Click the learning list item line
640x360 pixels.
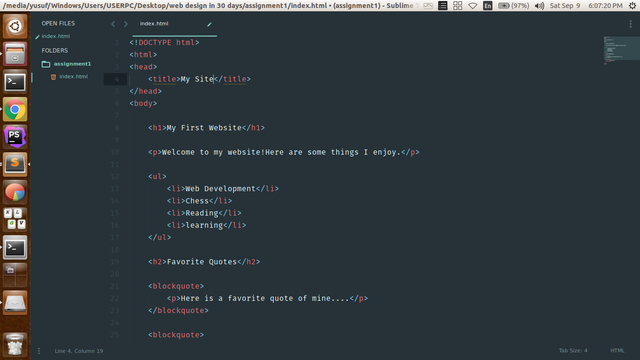[207, 226]
